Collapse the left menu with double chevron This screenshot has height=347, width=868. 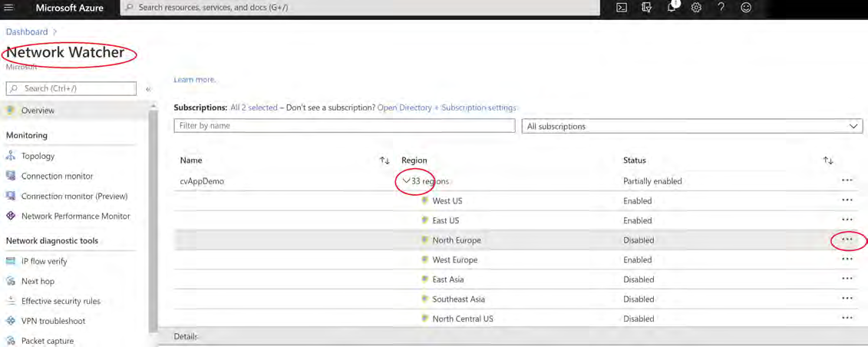[x=148, y=89]
